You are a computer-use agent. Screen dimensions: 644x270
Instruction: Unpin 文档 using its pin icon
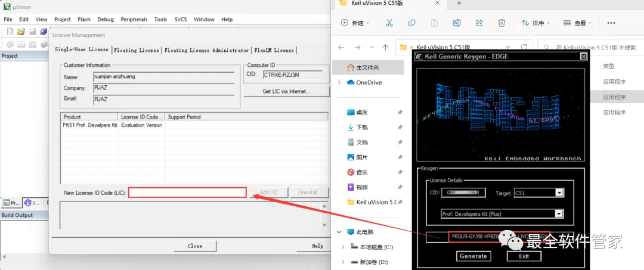tap(400, 142)
